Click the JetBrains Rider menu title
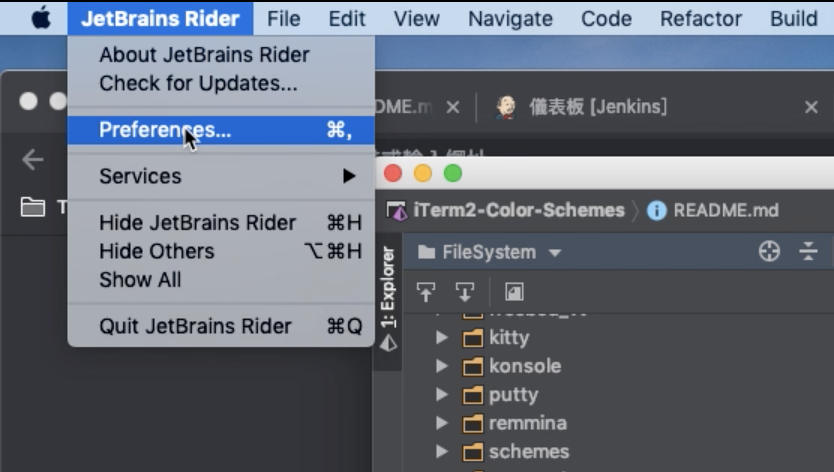Image resolution: width=834 pixels, height=472 pixels. (160, 19)
